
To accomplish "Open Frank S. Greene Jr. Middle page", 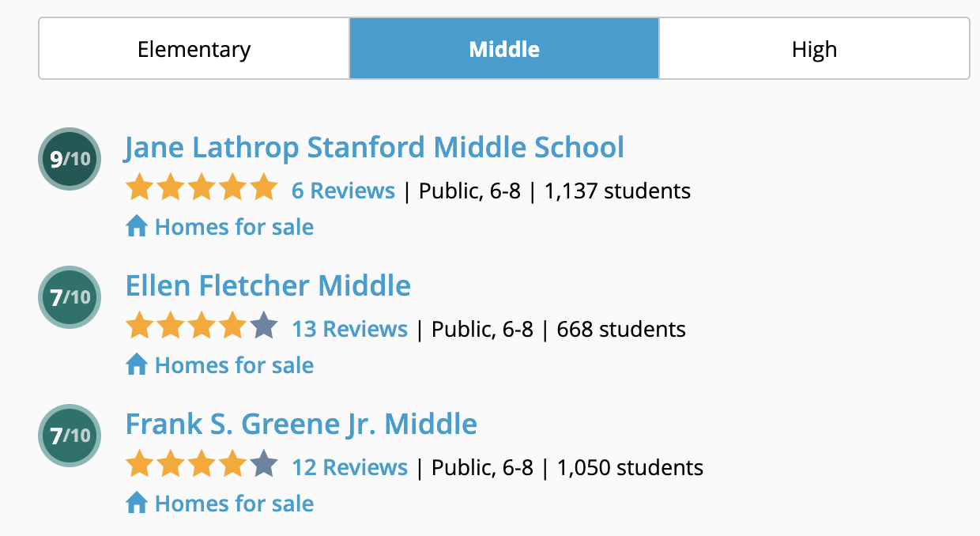I will click(301, 424).
